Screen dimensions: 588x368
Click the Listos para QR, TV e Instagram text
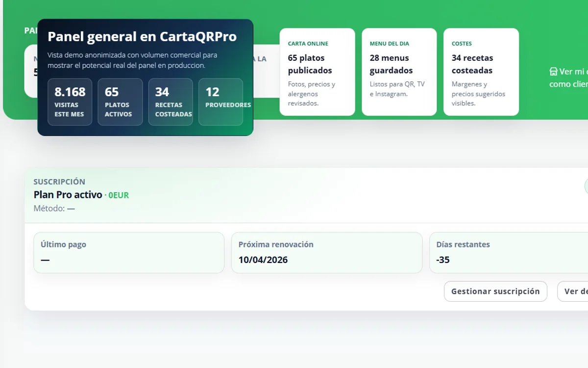pos(397,89)
